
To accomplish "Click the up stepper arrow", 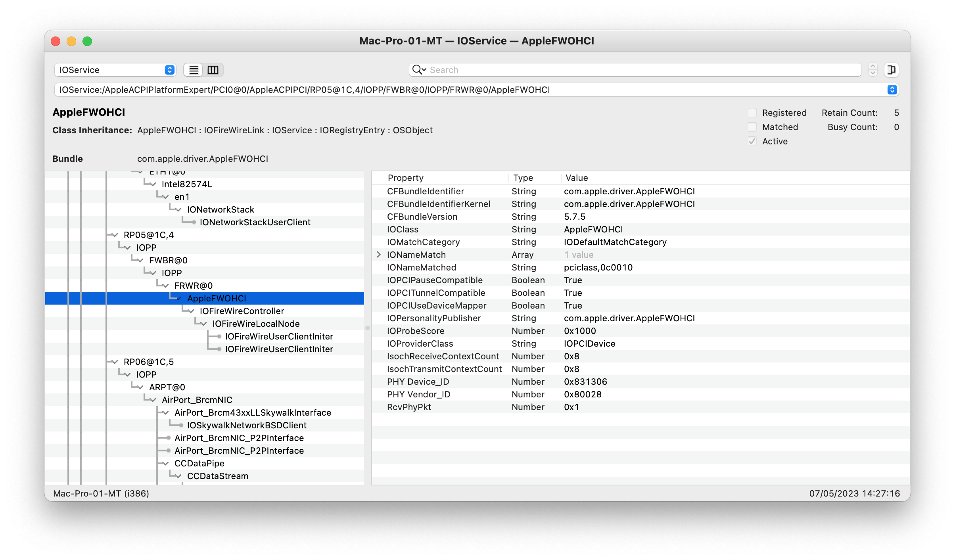I will 873,67.
